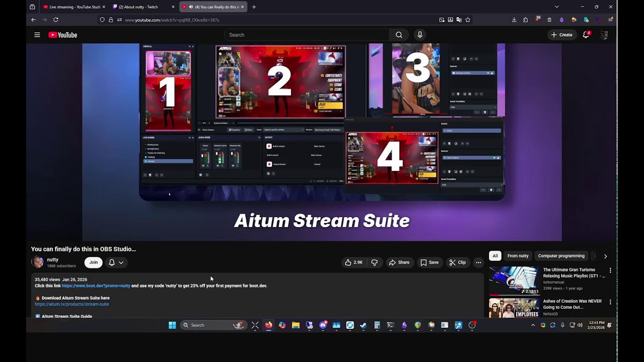This screenshot has height=362, width=644.
Task: Open the Firefox view button
Action: click(32, 7)
